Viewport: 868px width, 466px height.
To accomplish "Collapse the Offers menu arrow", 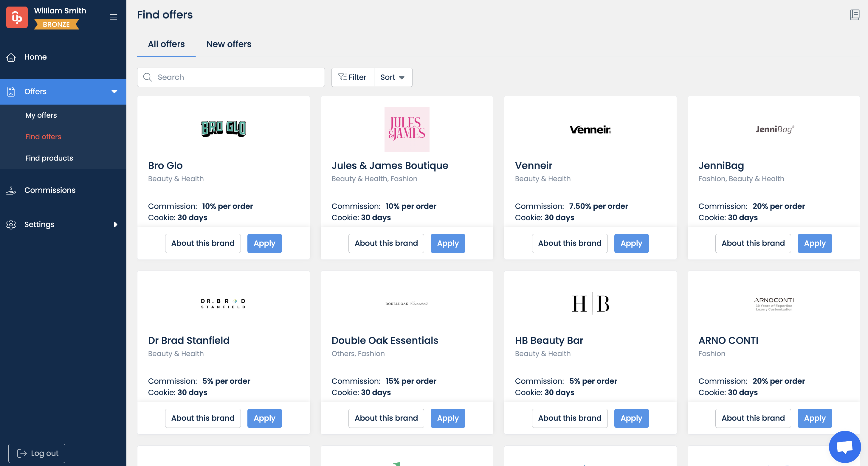I will tap(114, 91).
